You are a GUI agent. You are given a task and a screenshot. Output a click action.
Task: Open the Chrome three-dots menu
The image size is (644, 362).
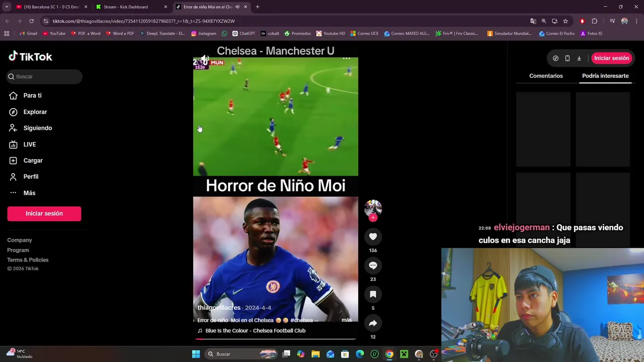coord(637,21)
